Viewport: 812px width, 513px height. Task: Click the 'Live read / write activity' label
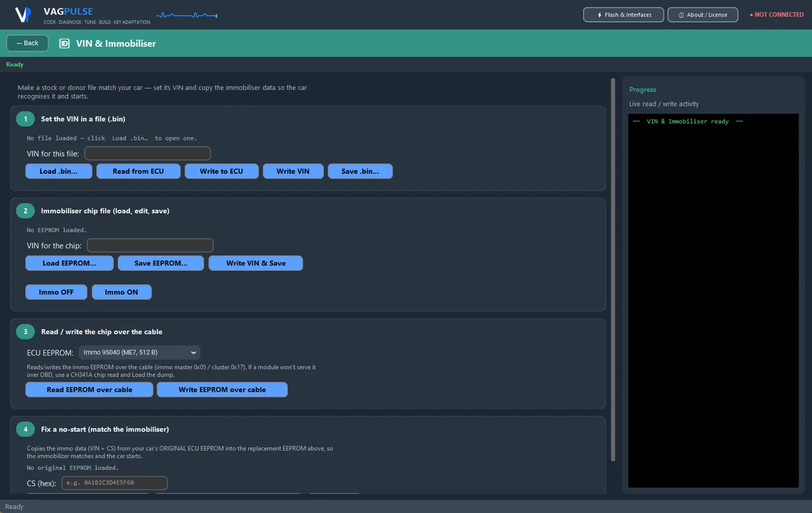pos(664,104)
